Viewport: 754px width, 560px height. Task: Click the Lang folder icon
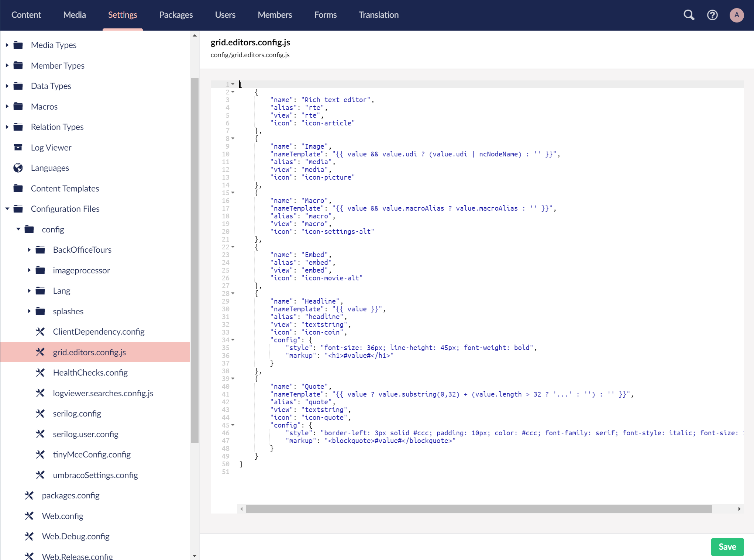coord(40,291)
